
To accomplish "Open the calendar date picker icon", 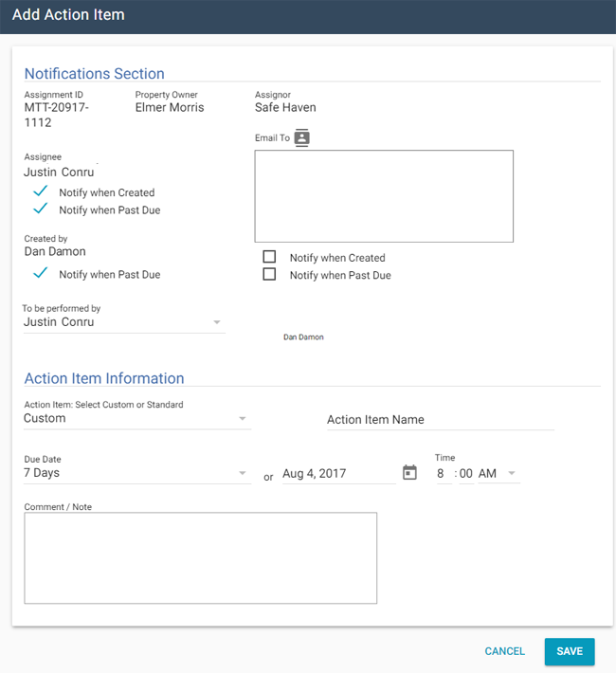I will tap(409, 472).
